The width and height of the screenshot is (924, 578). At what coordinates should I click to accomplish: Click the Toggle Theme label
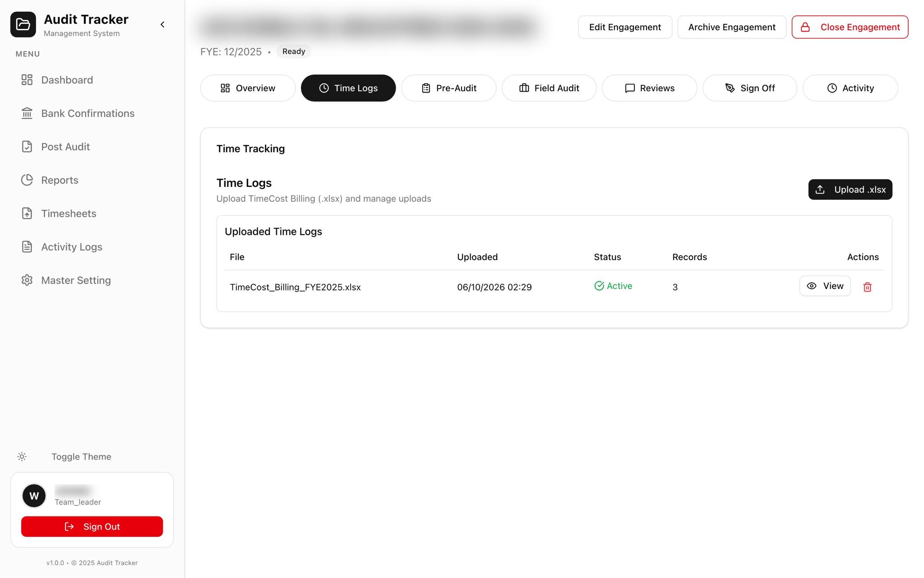point(81,457)
